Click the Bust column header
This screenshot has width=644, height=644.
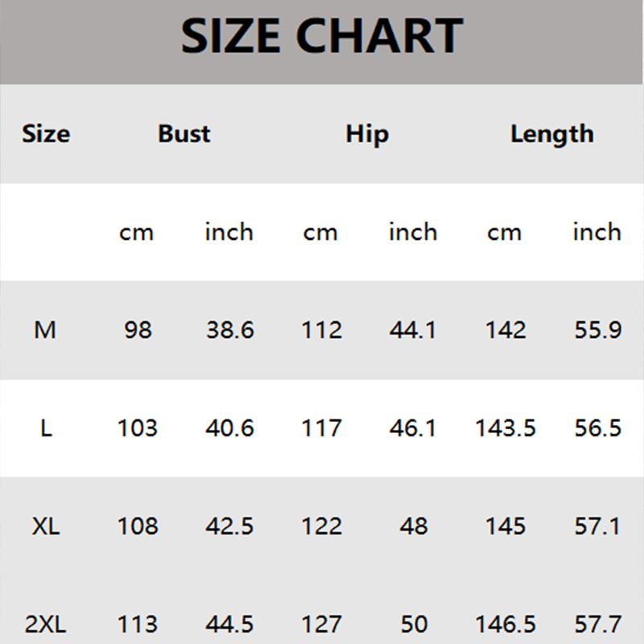pyautogui.click(x=184, y=134)
